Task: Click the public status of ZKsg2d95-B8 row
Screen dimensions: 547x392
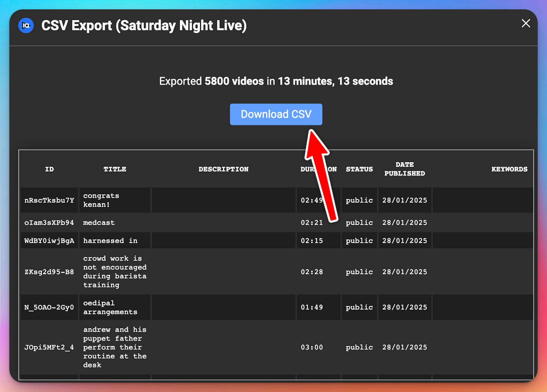Action: (359, 272)
